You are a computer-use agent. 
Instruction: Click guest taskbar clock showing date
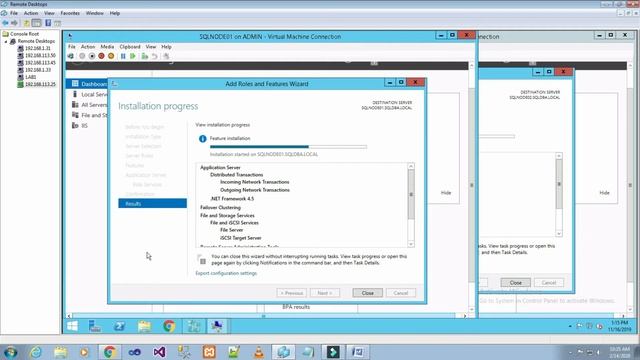point(620,326)
